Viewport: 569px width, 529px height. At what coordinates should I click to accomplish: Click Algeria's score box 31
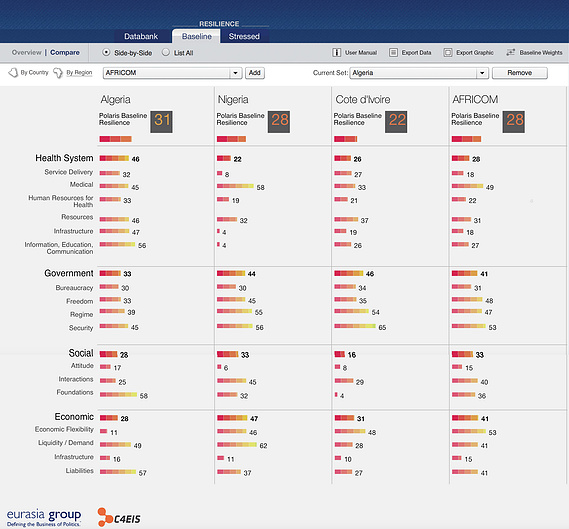[x=161, y=122]
